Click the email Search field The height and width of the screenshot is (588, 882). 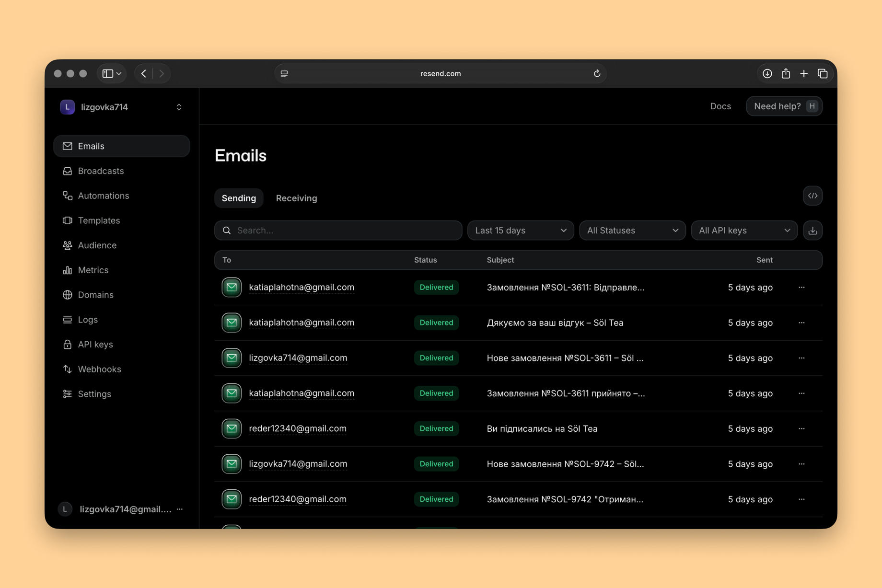click(x=338, y=231)
